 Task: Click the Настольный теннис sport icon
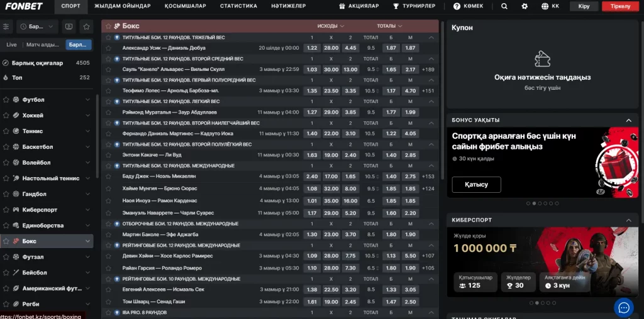coord(16,178)
